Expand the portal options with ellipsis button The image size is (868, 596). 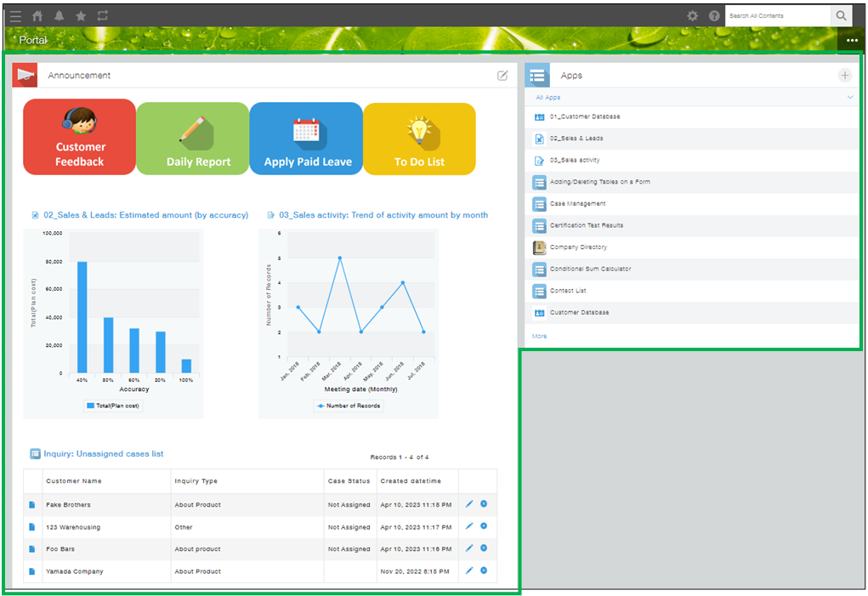tap(852, 40)
